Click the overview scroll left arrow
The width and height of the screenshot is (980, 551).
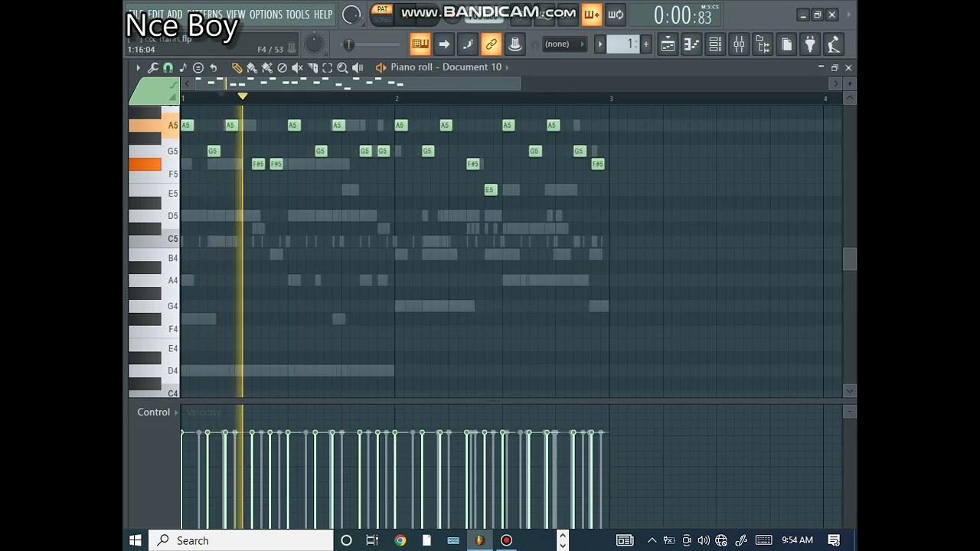pyautogui.click(x=187, y=83)
